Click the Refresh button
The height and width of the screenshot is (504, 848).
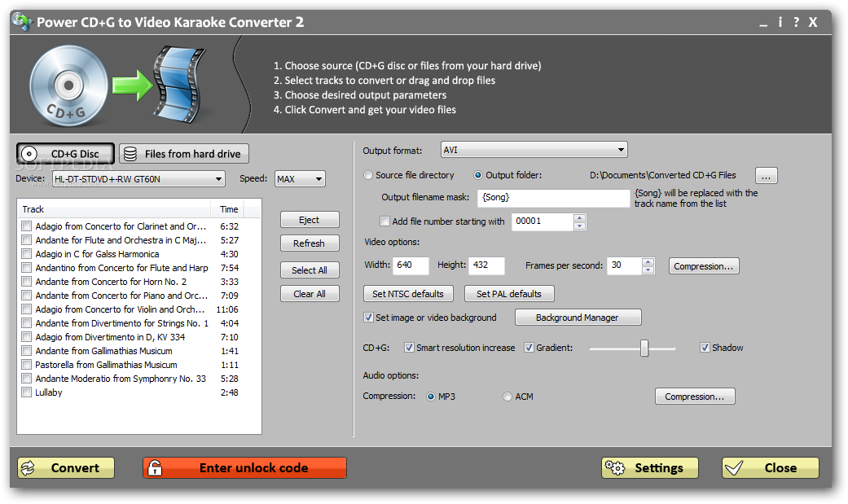click(x=310, y=243)
